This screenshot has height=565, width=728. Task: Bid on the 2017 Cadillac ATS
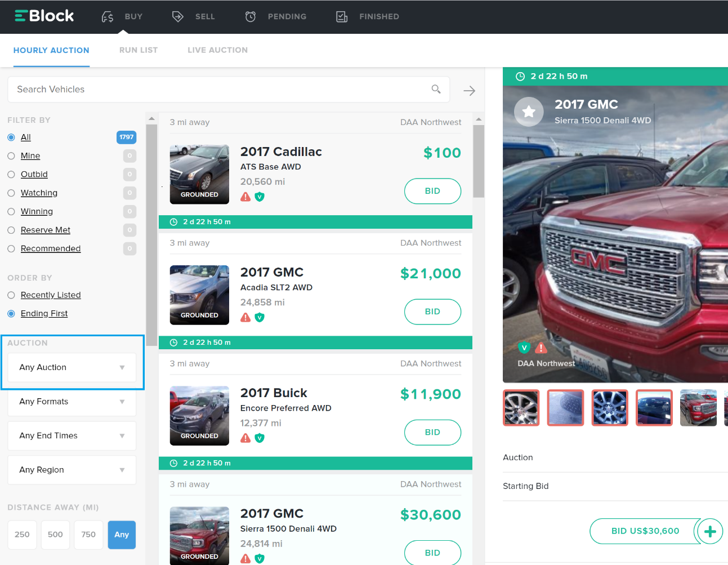tap(432, 192)
